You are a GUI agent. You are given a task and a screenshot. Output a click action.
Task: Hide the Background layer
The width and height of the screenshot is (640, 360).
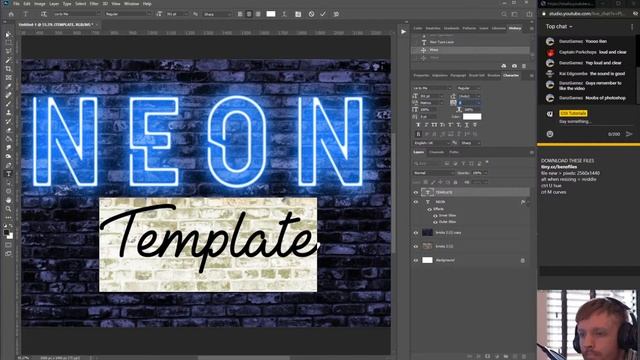click(x=416, y=260)
